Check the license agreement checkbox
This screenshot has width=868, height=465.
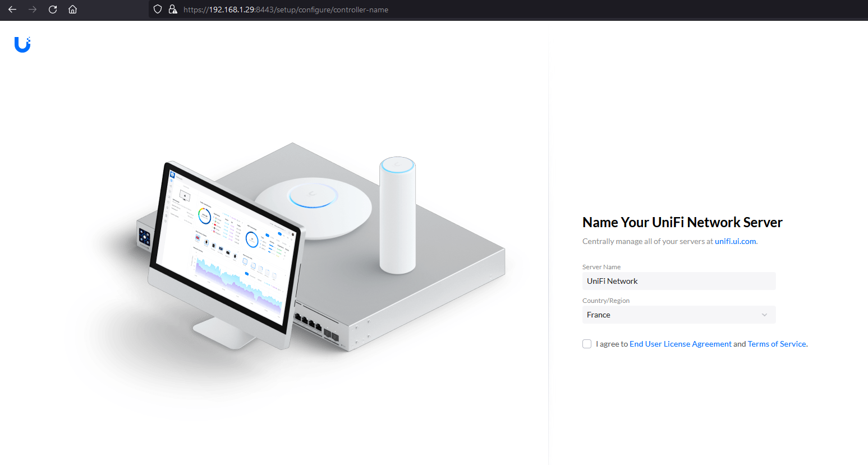pos(587,344)
